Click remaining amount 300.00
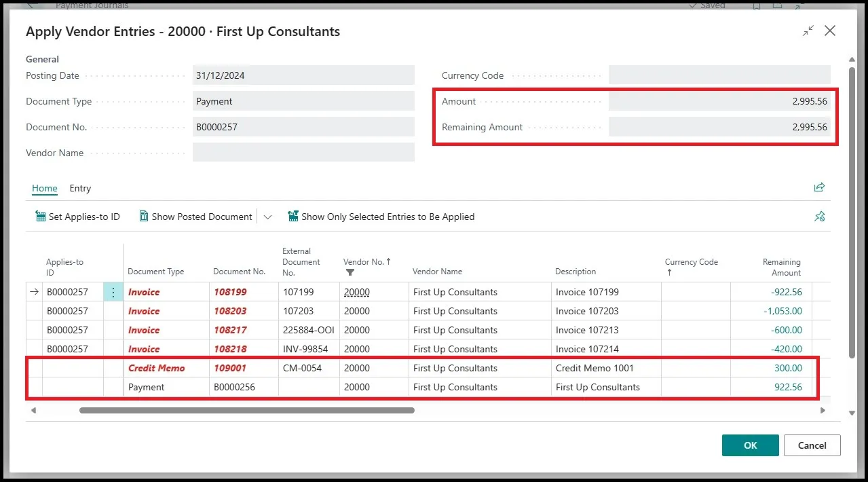 click(788, 368)
